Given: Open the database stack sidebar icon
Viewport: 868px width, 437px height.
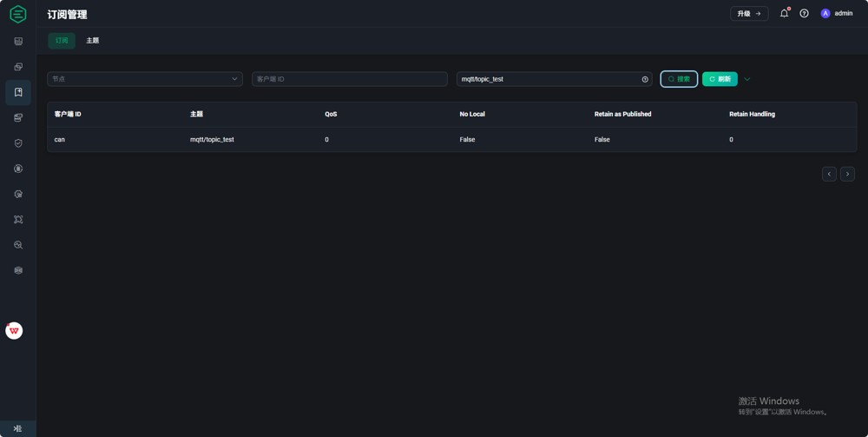Looking at the screenshot, I should (x=18, y=117).
